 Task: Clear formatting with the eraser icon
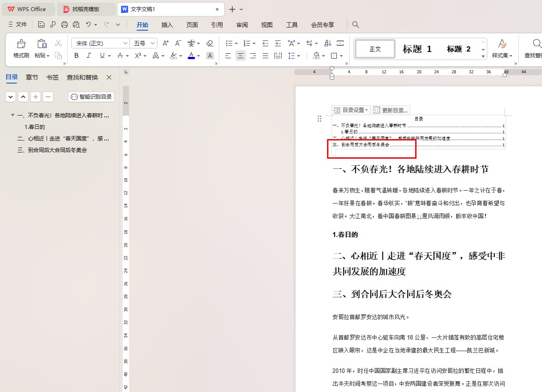tap(210, 43)
